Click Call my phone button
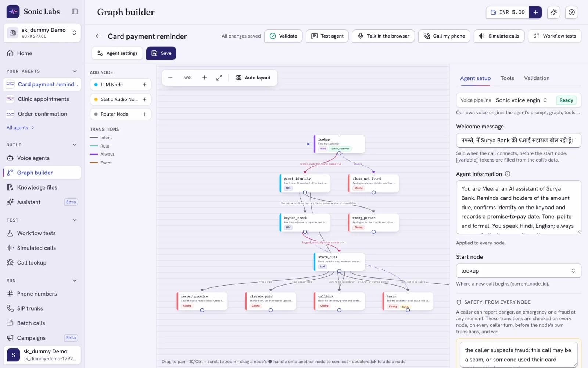This screenshot has width=588, height=368. [444, 36]
